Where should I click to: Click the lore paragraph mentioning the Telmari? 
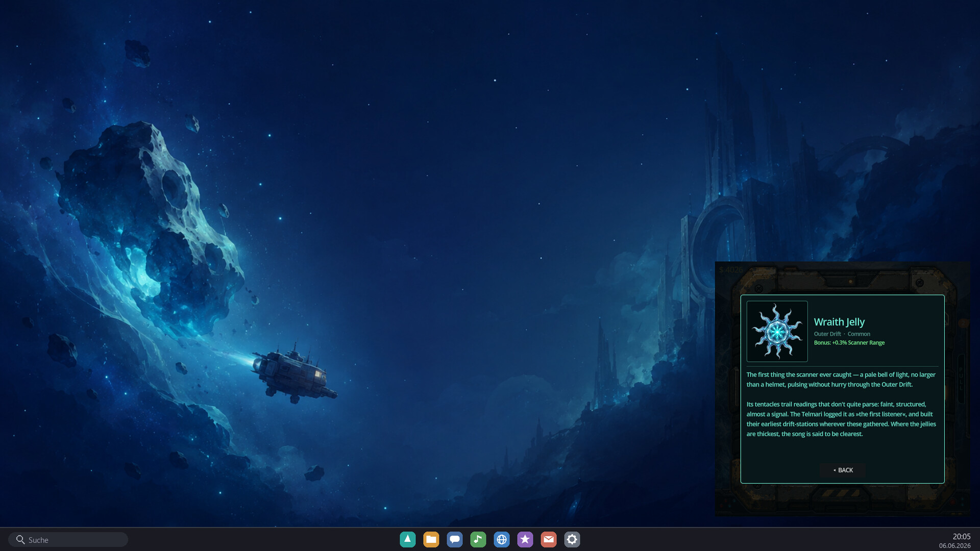[841, 419]
